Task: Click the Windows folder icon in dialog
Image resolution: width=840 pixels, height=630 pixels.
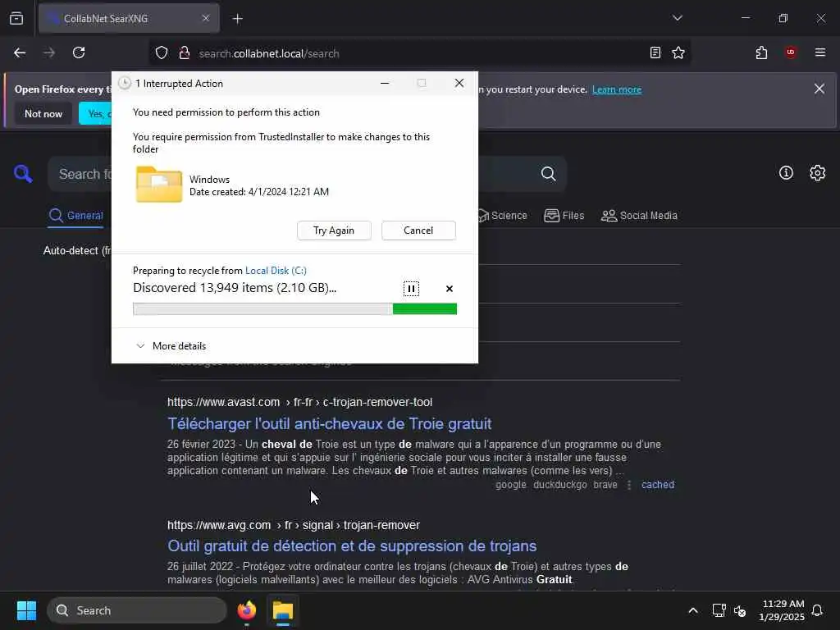Action: tap(159, 185)
